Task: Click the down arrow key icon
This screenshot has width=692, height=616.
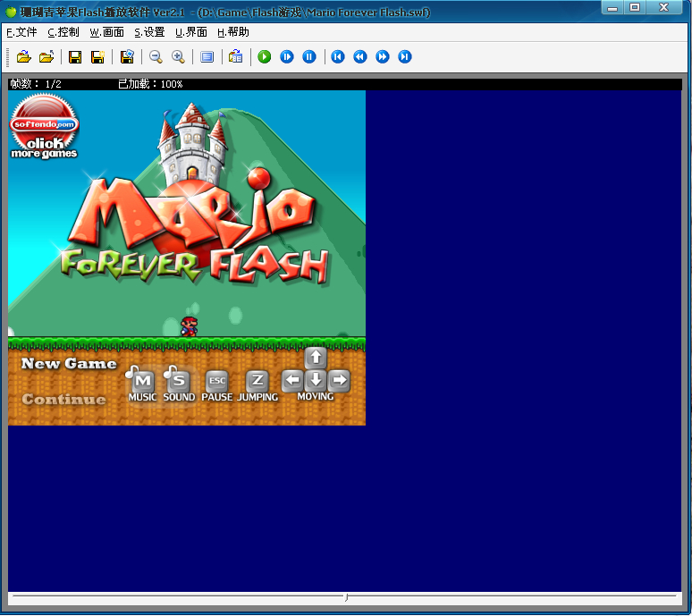Action: point(316,380)
